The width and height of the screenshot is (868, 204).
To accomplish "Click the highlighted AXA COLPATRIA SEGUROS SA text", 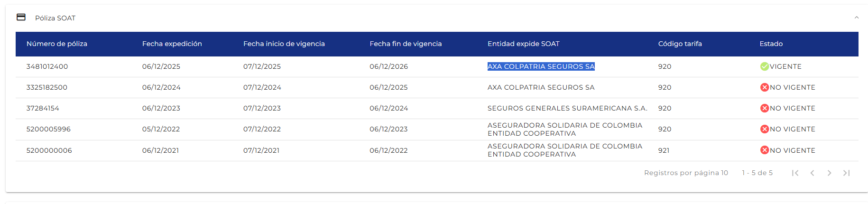I will tap(541, 66).
